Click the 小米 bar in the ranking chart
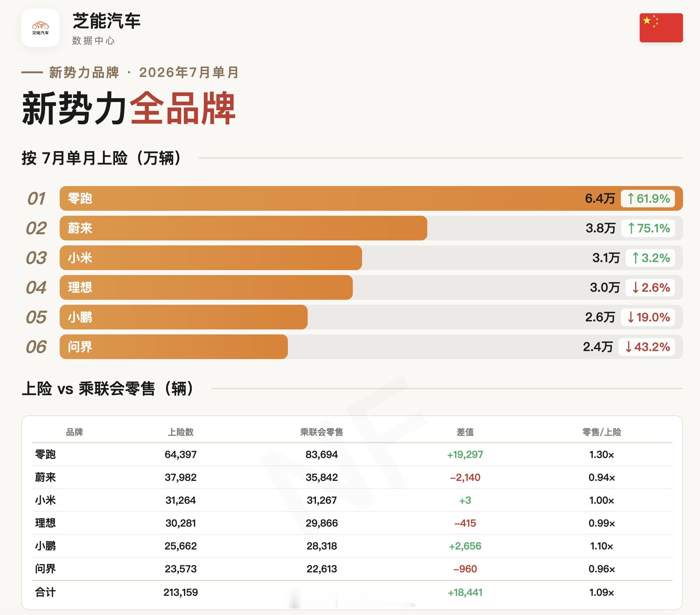The height and width of the screenshot is (615, 700). pos(211,258)
